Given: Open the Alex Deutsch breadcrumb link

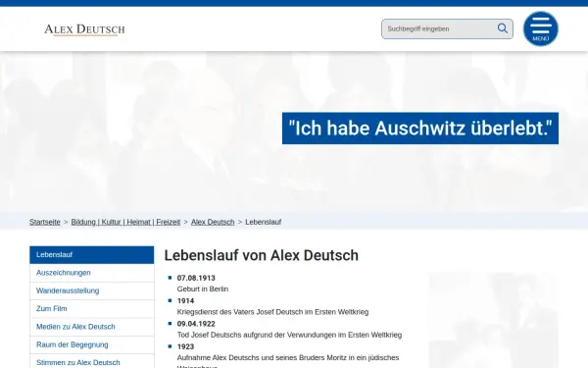Looking at the screenshot, I should 213,222.
